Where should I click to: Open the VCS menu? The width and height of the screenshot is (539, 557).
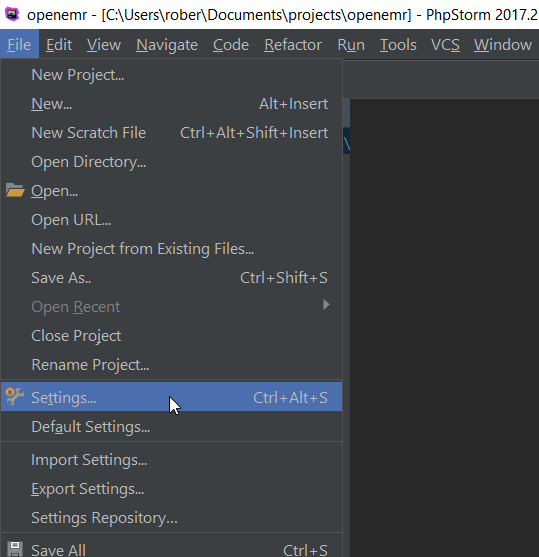tap(445, 45)
